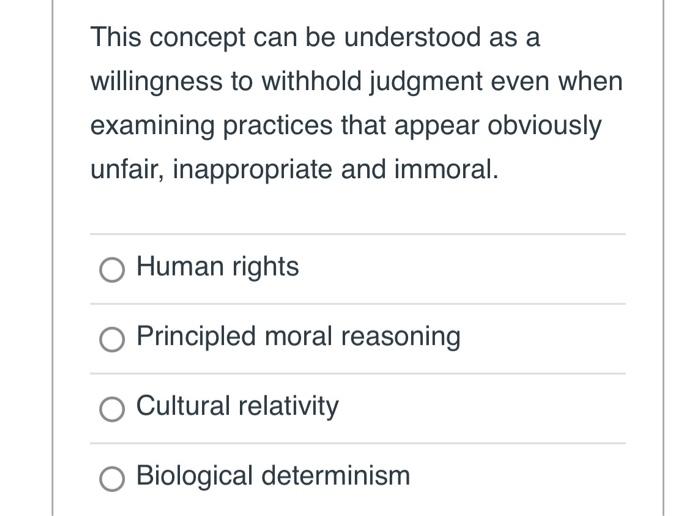Choose the Principled moral reasoning radio button
The image size is (700, 516).
tap(114, 339)
